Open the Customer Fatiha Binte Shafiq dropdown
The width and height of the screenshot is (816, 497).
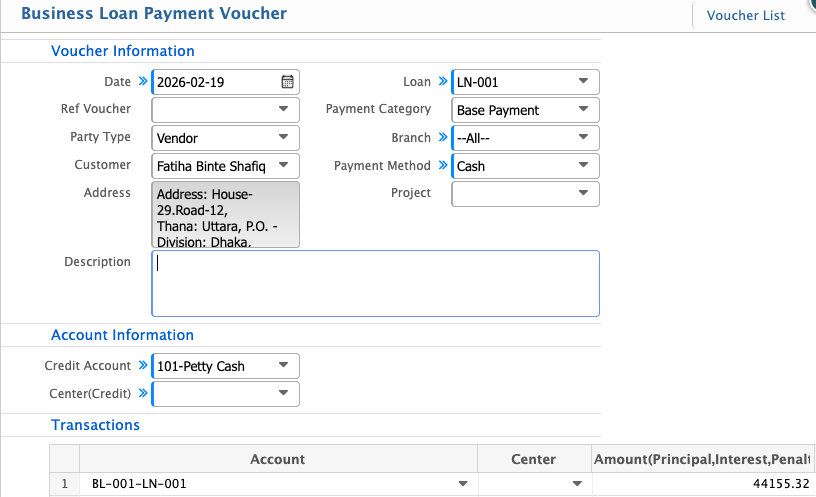283,166
